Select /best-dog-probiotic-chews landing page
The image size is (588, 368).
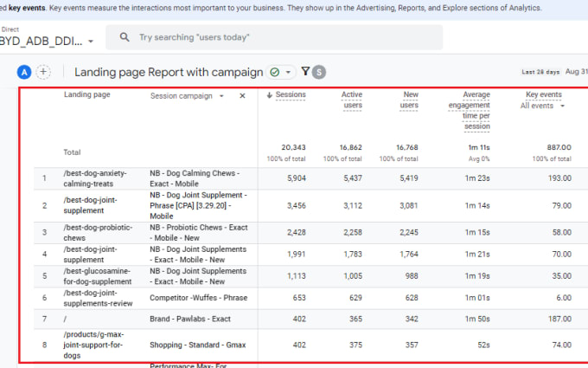98,232
